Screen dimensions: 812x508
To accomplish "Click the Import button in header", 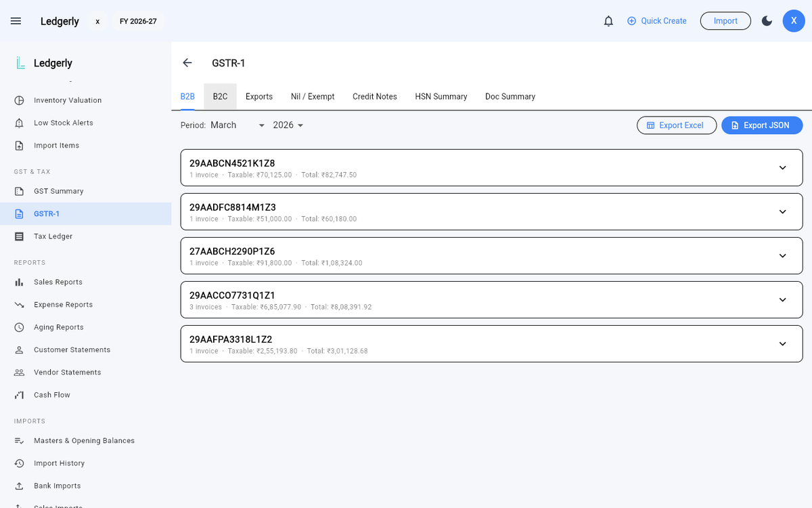I will pyautogui.click(x=725, y=21).
